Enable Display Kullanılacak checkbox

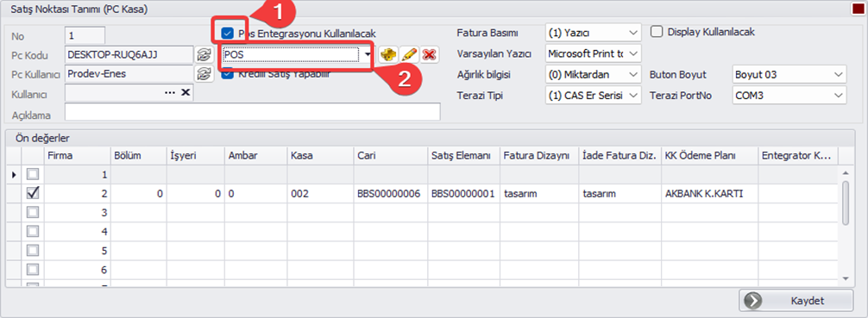(657, 32)
